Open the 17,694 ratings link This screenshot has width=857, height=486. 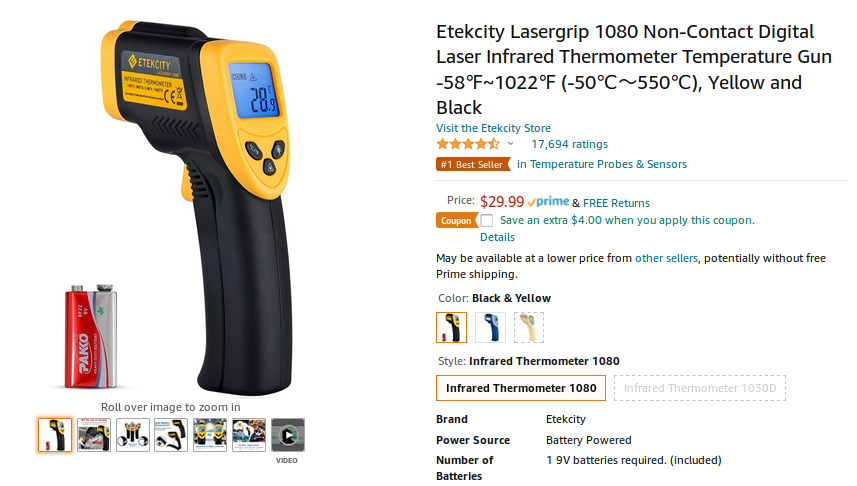pos(570,144)
